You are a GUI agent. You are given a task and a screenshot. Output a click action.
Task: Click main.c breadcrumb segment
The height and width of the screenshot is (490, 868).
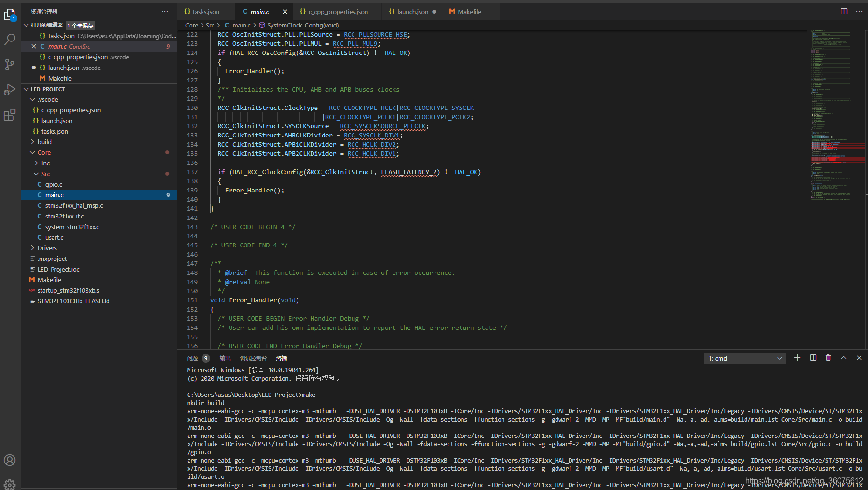238,25
